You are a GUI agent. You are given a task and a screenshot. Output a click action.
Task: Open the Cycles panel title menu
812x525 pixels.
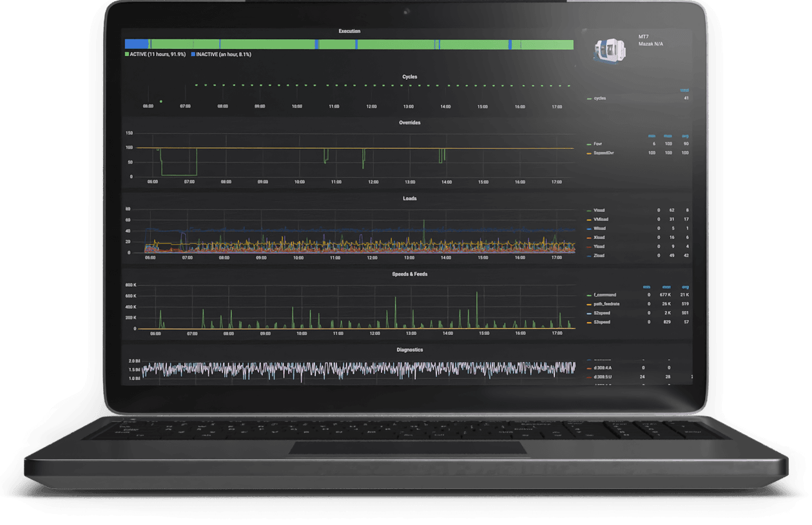click(x=410, y=77)
